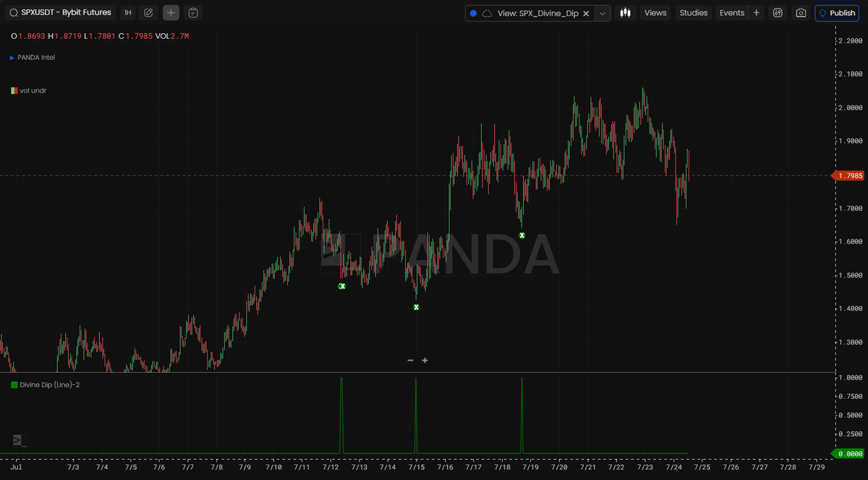868x480 pixels.
Task: Select the PANDA Intel study label
Action: [x=36, y=58]
